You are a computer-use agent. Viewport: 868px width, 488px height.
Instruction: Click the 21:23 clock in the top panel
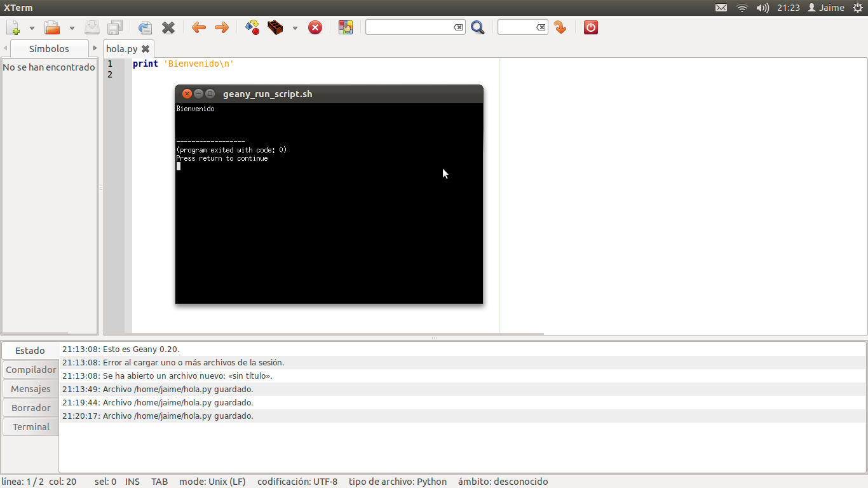[789, 8]
